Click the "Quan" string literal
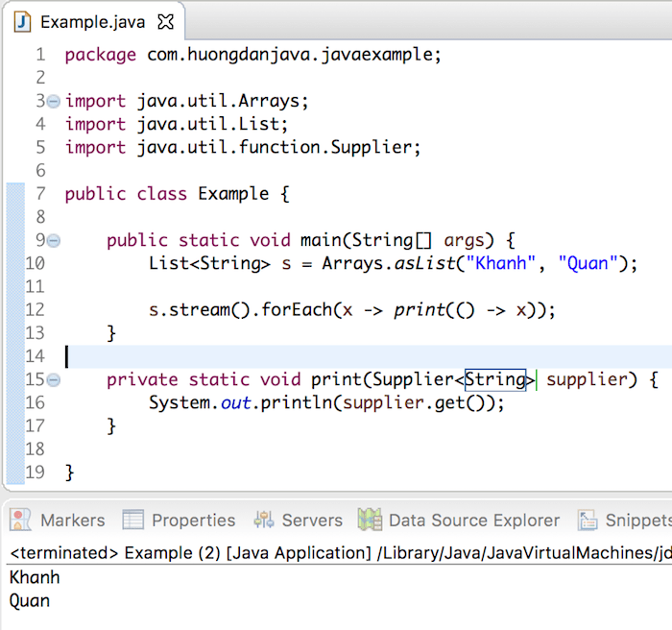This screenshot has height=630, width=672. tap(588, 263)
